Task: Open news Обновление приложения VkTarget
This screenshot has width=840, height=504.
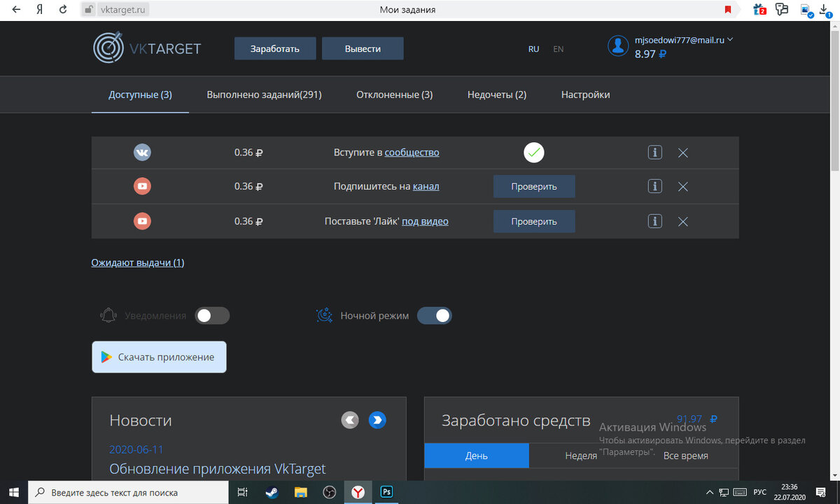Action: point(218,469)
